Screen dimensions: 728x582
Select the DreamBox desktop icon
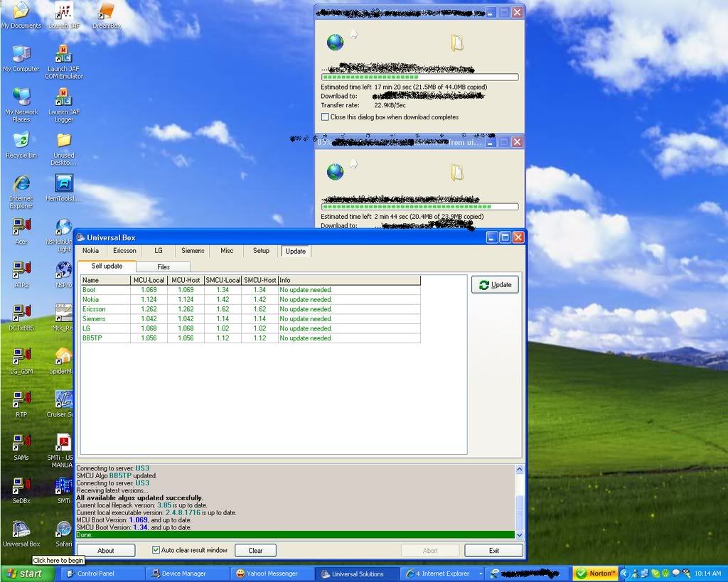[107, 16]
